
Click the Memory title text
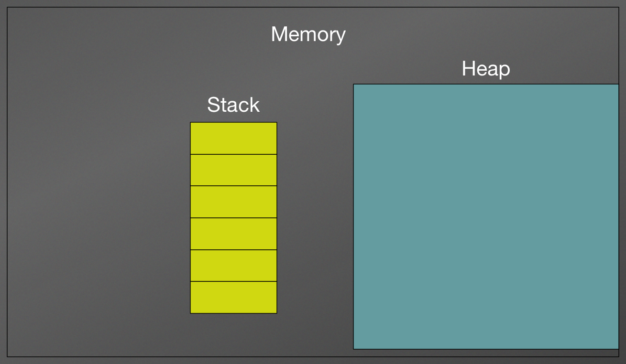click(308, 34)
